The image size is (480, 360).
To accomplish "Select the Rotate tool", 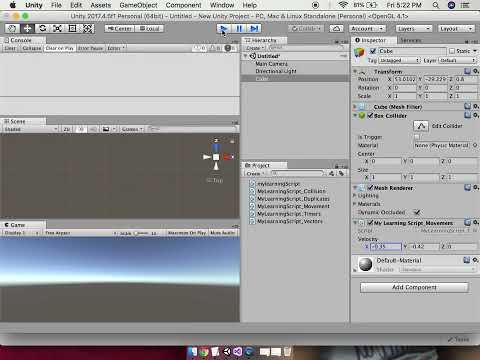I will click(x=42, y=28).
